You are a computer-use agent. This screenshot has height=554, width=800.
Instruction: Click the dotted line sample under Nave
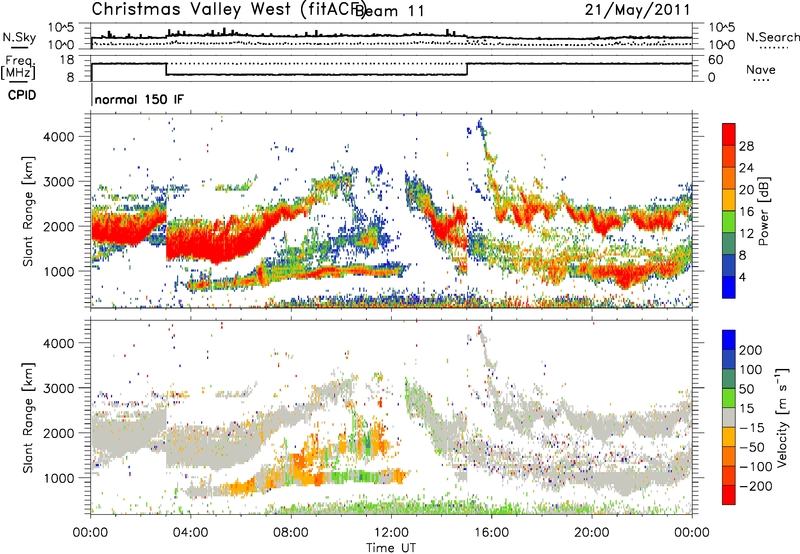[761, 81]
